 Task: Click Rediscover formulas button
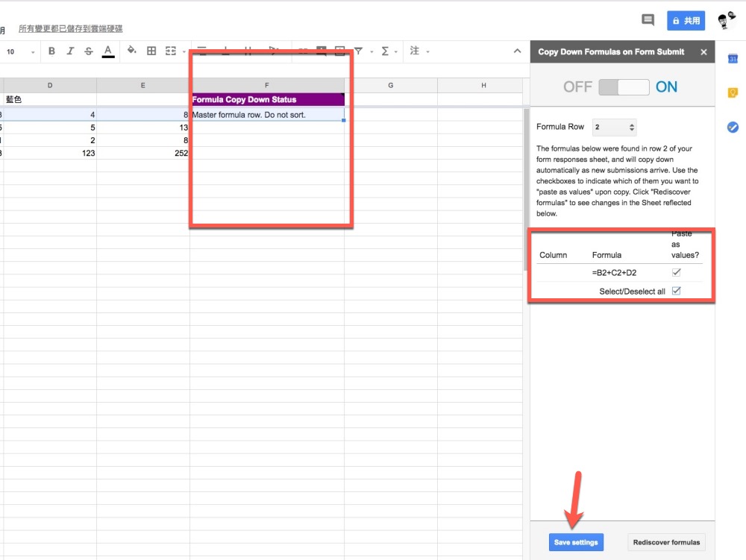(666, 542)
